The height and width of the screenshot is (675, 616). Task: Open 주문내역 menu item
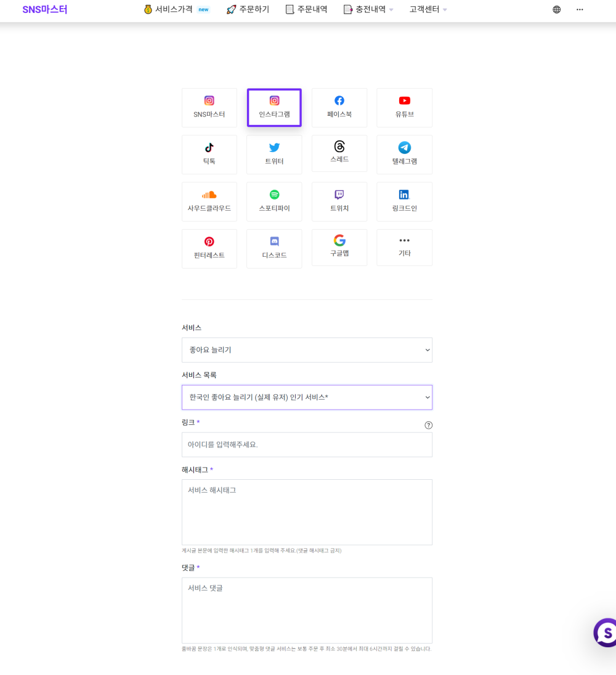tap(307, 9)
